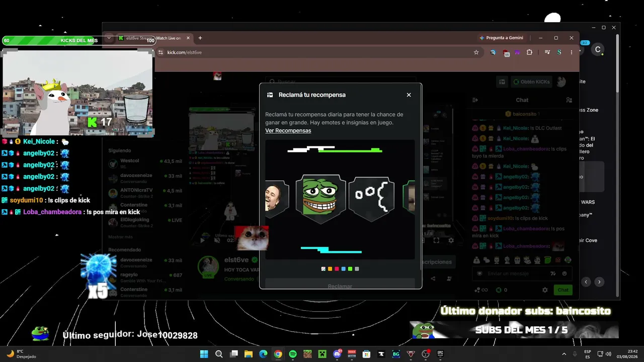Open site information icon in address bar
The image size is (644, 362).
coord(161,52)
